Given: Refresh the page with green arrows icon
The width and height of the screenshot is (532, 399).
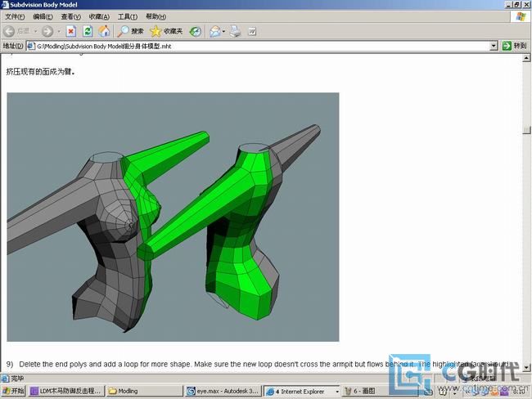Looking at the screenshot, I should (88, 32).
